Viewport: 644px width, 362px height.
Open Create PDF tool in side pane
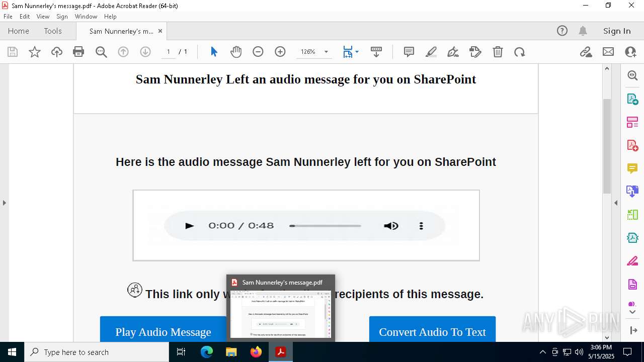(632, 145)
